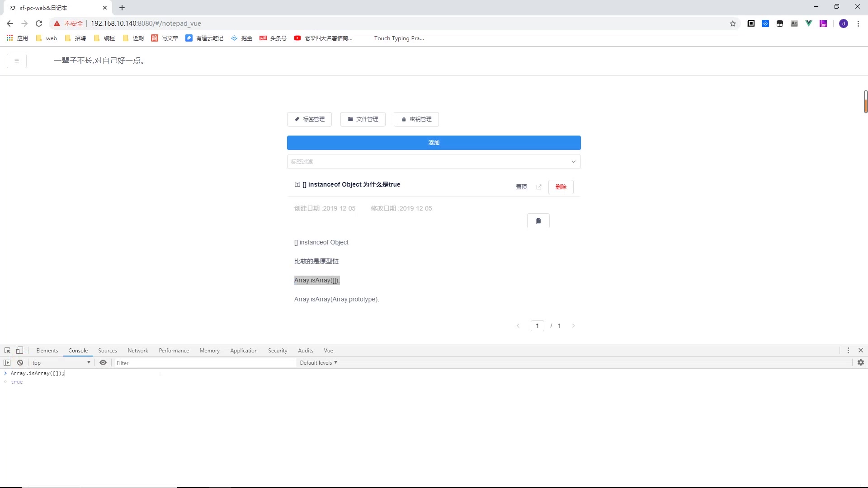868x488 pixels.
Task: Click the 删除 delete button on the note
Action: pyautogui.click(x=561, y=186)
